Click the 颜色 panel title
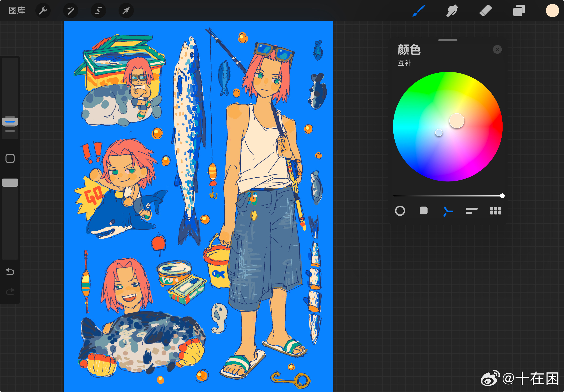Image resolution: width=564 pixels, height=392 pixels. (x=409, y=50)
